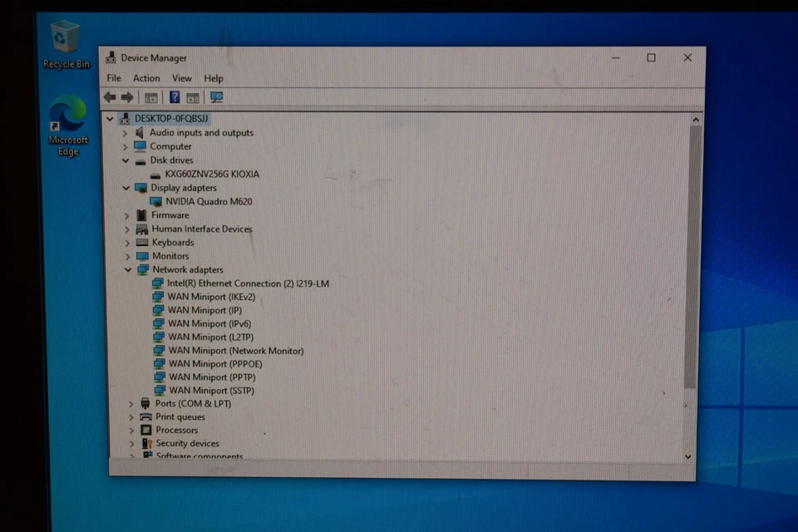Expand the Processors chevron
The width and height of the screenshot is (798, 532).
(131, 431)
